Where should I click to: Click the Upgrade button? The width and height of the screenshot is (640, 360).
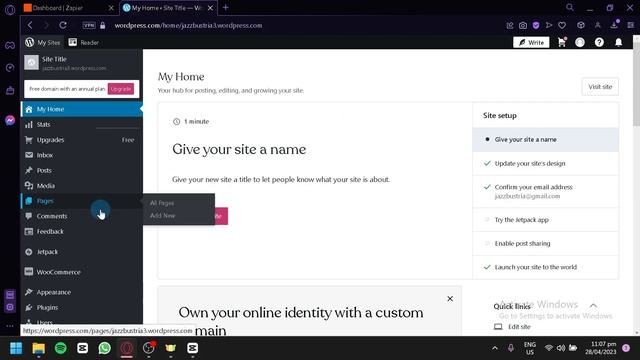121,89
